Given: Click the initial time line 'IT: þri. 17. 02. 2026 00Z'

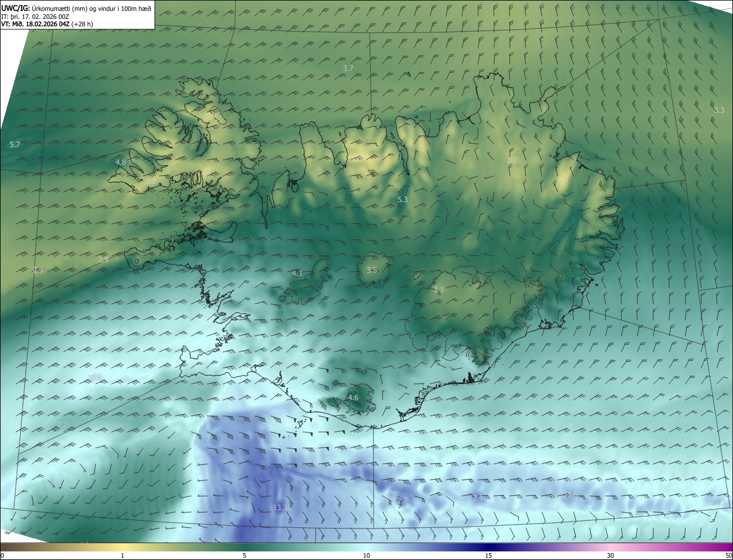Looking at the screenshot, I should (34, 17).
